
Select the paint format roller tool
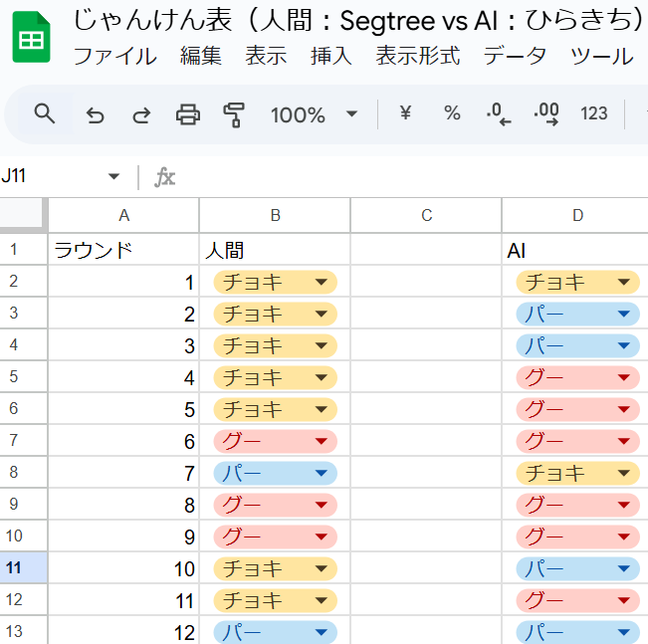[234, 114]
